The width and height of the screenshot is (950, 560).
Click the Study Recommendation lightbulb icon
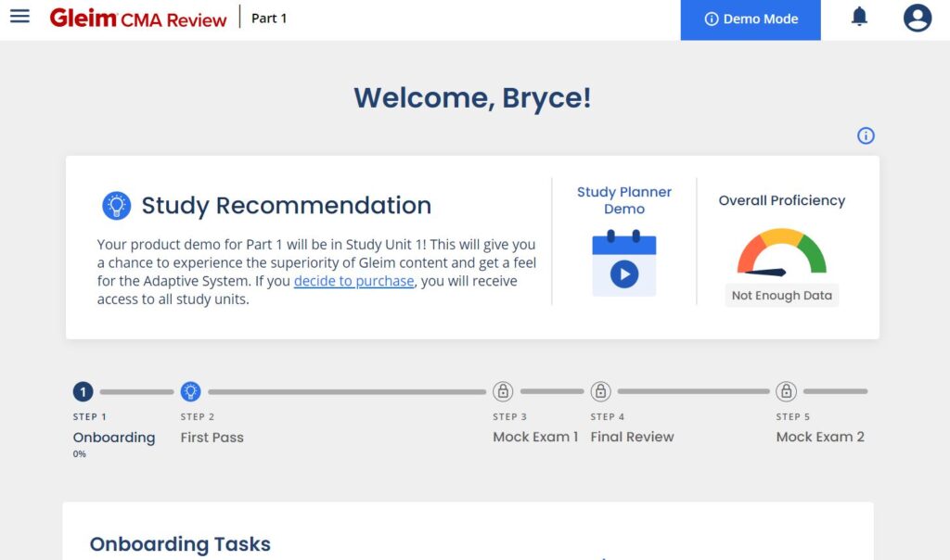coord(115,206)
